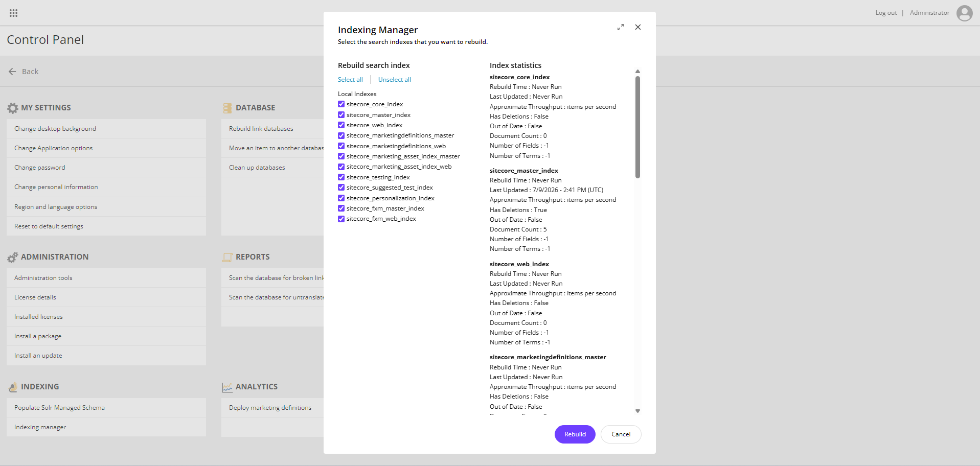Click the My Settings gear icon
980x466 pixels.
[13, 108]
